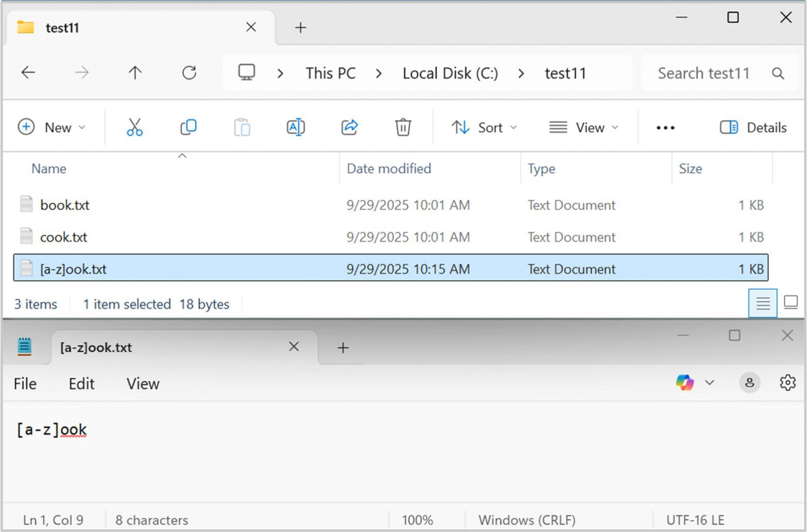Select the test11 tab in File Explorer

point(140,27)
